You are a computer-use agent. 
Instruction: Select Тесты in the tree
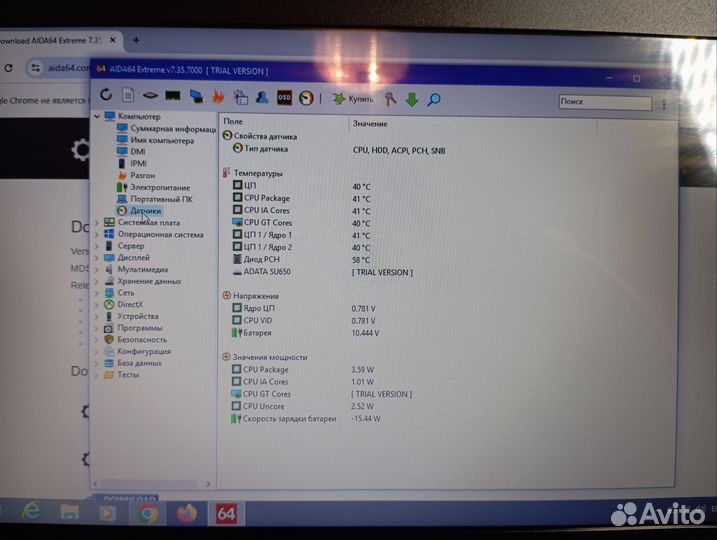128,374
